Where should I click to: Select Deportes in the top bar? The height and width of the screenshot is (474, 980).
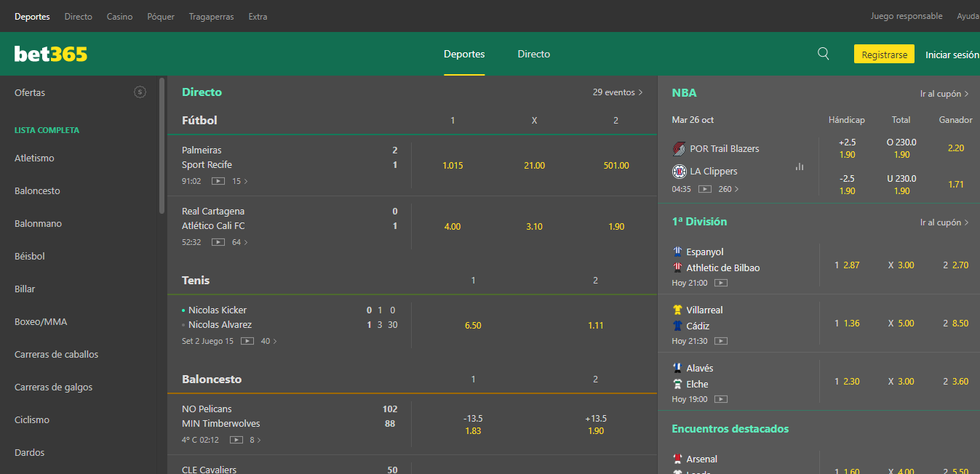click(32, 16)
